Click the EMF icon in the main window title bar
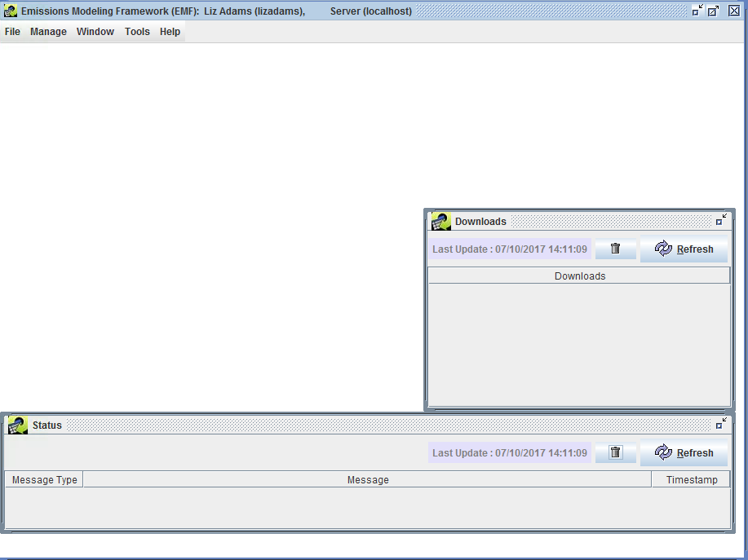This screenshot has width=748, height=560. (9, 11)
